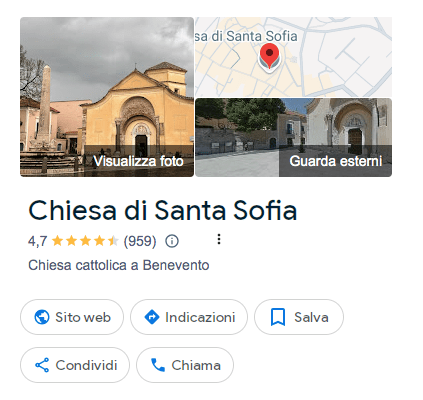Open the info circle icon beside reviews

coord(172,241)
